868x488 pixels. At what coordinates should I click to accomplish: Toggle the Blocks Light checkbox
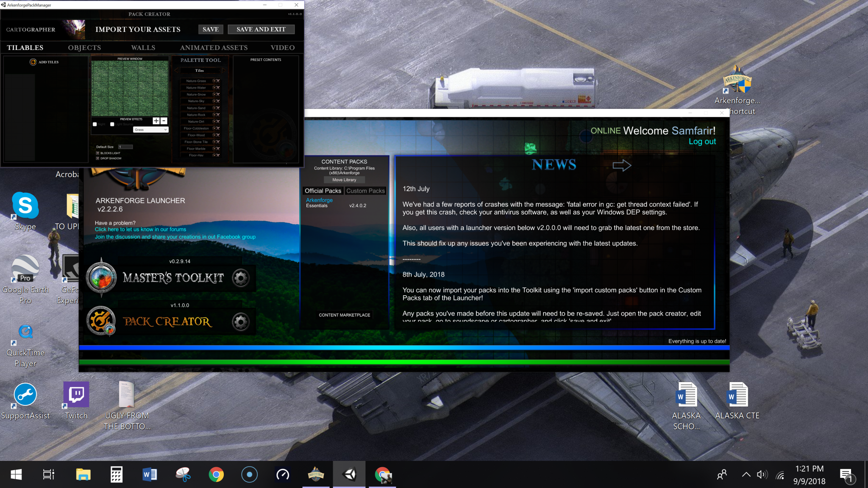[97, 153]
